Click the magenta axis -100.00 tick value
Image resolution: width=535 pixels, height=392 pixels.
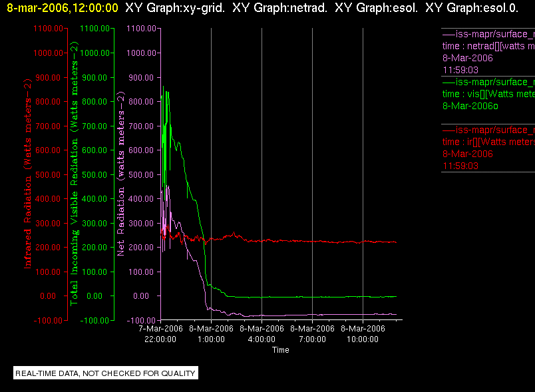(141, 321)
